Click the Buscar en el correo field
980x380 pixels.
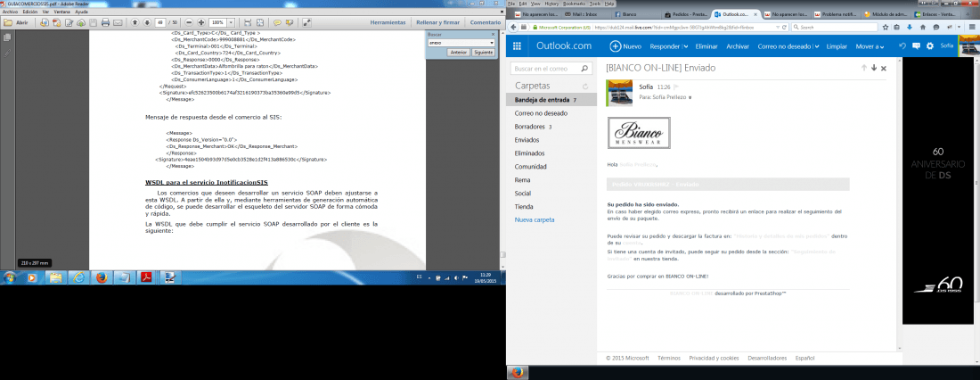tap(551, 68)
